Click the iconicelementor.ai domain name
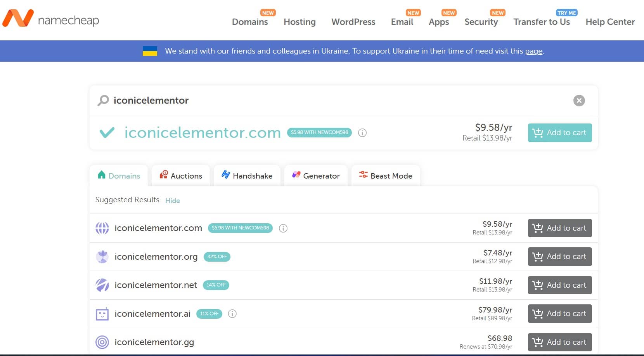This screenshot has height=356, width=644. click(152, 314)
